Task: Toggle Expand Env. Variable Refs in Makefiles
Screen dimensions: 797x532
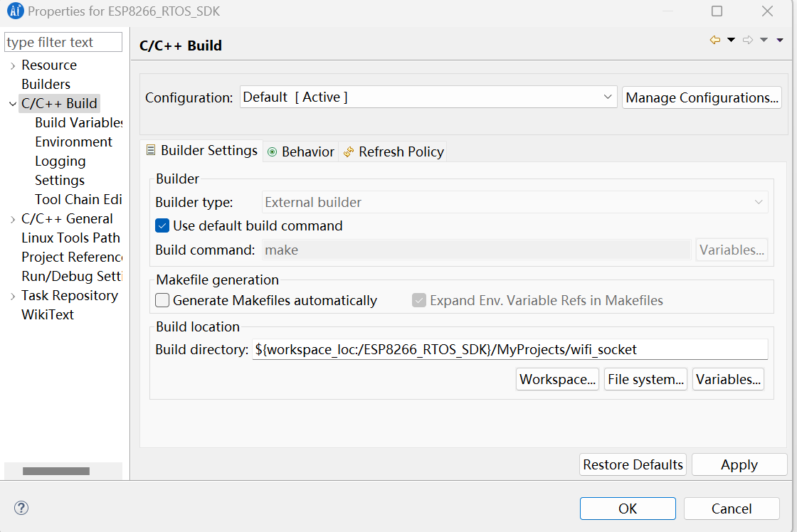Action: coord(419,300)
